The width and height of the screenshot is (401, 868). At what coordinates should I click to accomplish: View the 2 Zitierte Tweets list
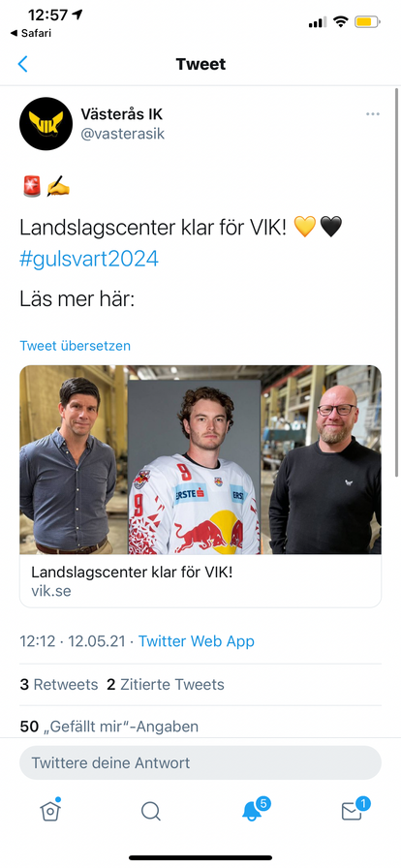tap(166, 685)
